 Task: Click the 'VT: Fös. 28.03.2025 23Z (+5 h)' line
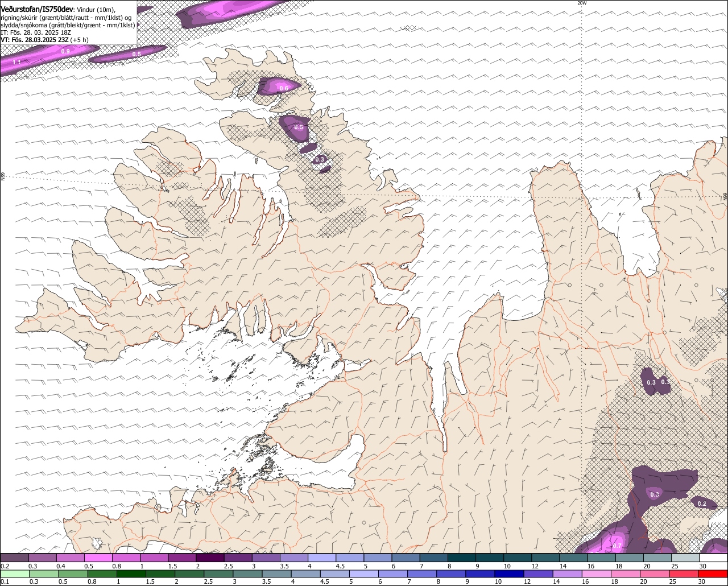(x=44, y=40)
